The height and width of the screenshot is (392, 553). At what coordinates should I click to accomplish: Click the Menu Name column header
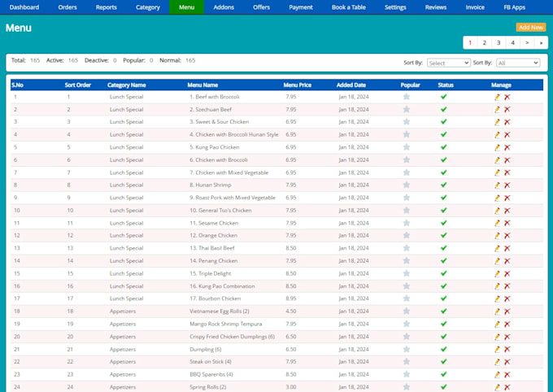(202, 85)
